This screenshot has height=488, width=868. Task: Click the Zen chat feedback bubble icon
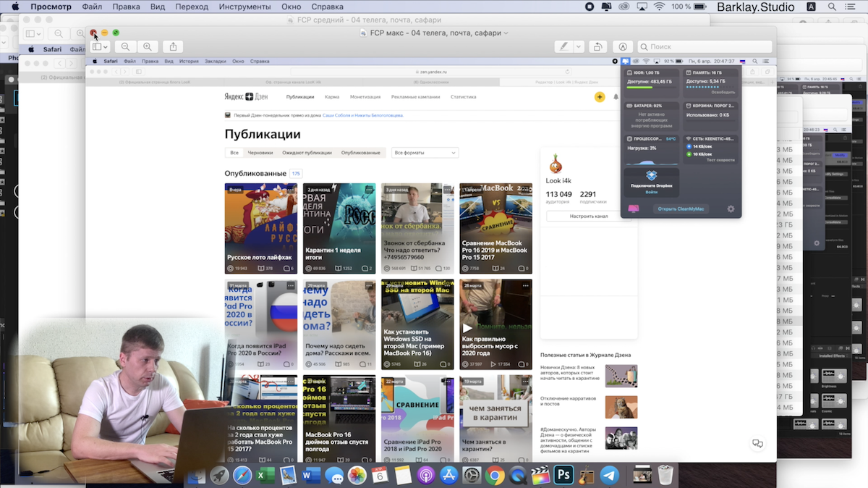coord(757,444)
